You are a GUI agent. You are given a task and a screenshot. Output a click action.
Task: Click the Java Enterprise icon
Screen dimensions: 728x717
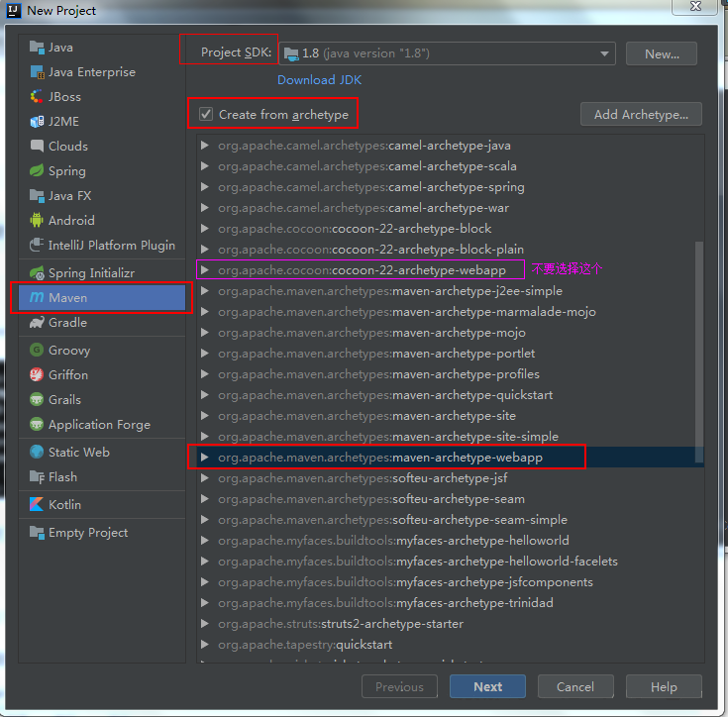[37, 72]
